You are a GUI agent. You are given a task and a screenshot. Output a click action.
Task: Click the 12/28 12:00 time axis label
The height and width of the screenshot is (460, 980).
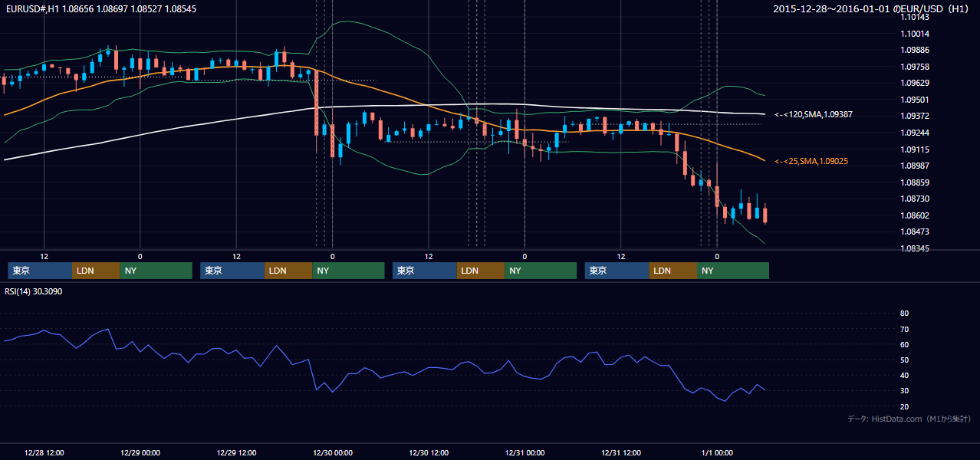pos(44,452)
